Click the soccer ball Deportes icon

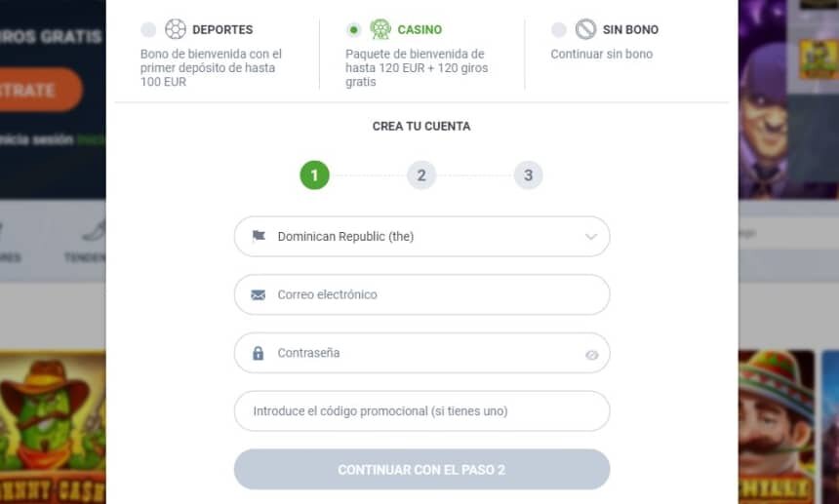coord(176,29)
